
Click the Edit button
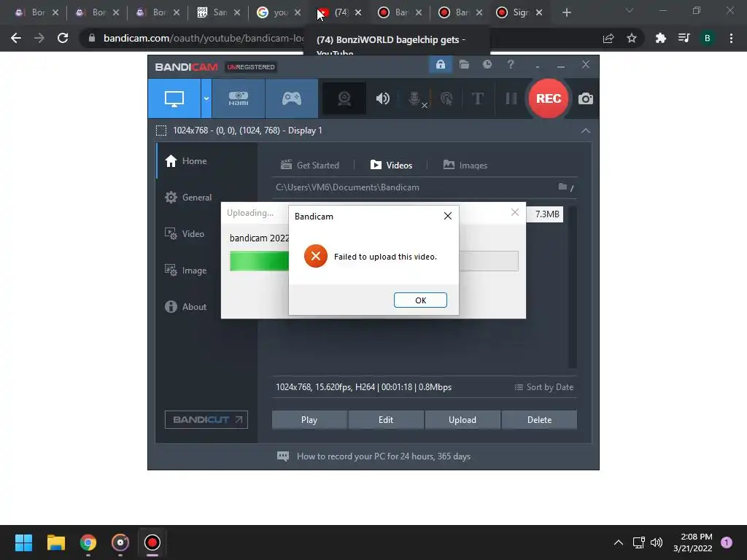click(x=386, y=420)
